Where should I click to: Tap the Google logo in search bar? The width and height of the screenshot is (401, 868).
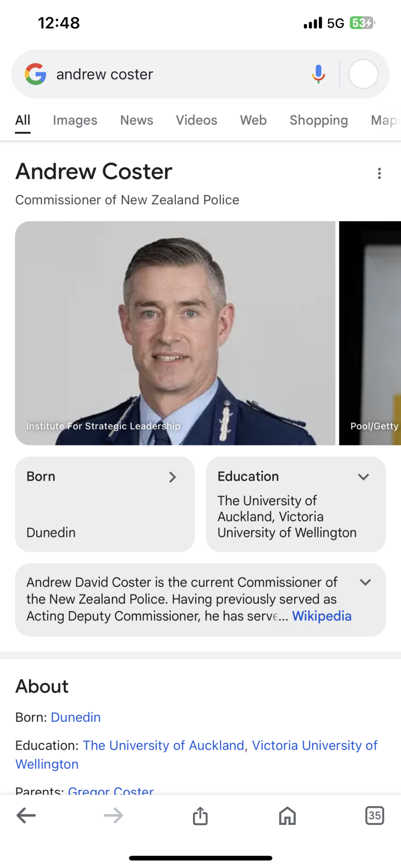tap(36, 74)
